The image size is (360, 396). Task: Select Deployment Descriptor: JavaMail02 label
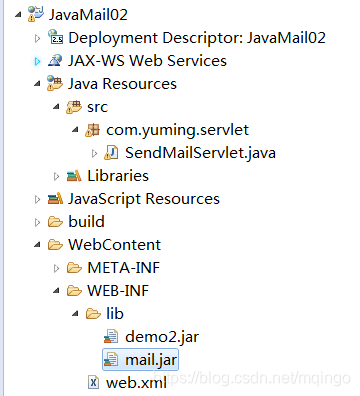[x=197, y=38]
